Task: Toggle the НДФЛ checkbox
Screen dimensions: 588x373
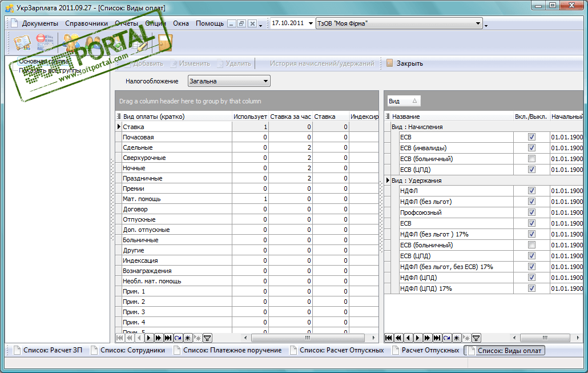Action: [531, 190]
